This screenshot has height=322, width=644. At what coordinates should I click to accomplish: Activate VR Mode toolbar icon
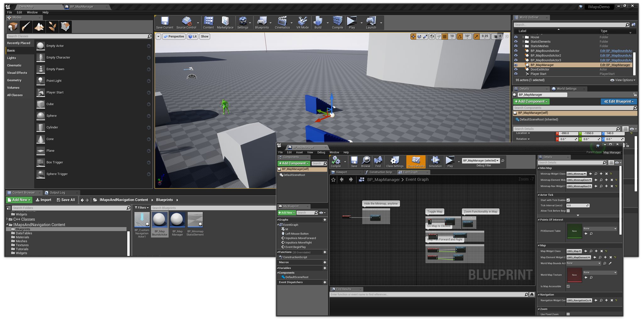pyautogui.click(x=303, y=23)
